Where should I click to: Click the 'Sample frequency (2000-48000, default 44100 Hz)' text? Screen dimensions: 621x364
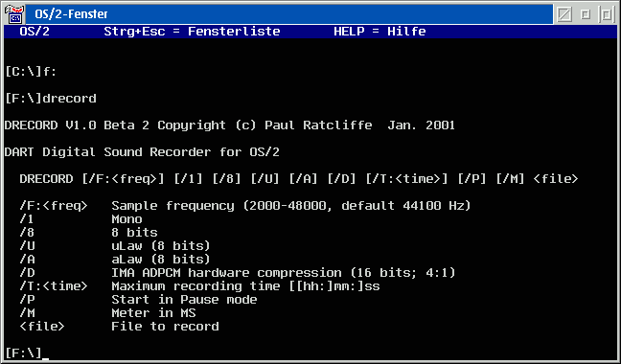coord(291,206)
